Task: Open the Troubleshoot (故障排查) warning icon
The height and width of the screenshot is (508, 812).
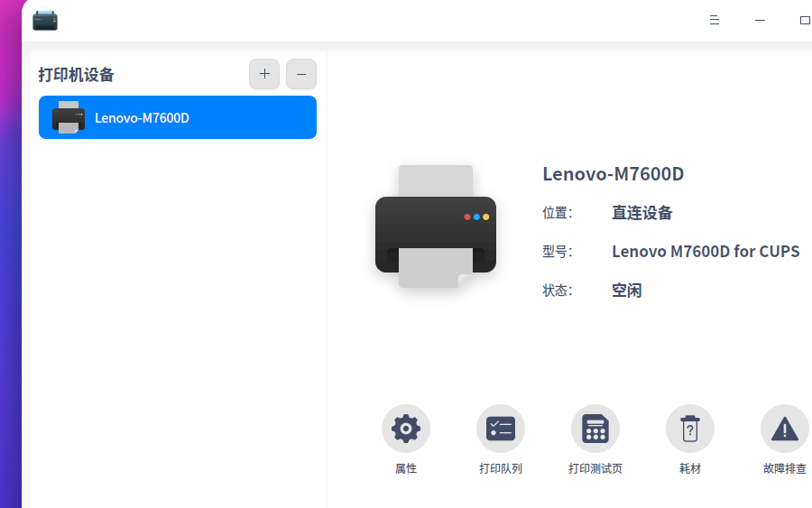Action: [x=785, y=429]
